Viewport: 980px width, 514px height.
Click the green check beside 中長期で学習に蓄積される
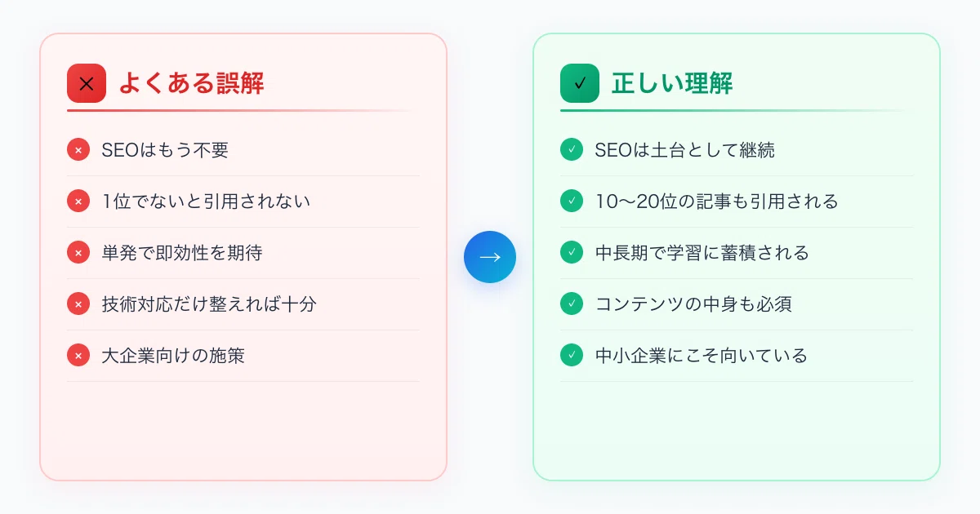coord(572,253)
